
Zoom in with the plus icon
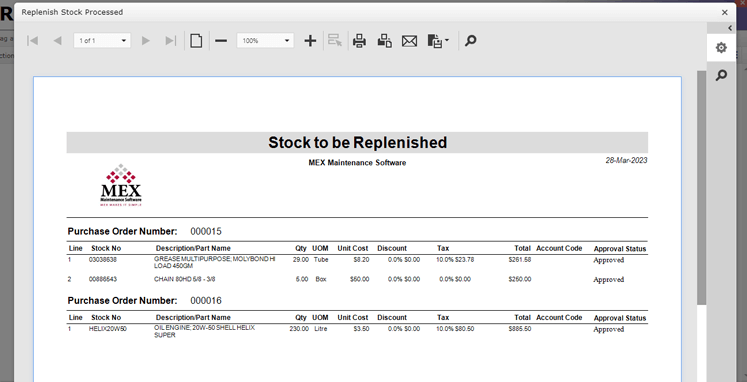(x=310, y=41)
